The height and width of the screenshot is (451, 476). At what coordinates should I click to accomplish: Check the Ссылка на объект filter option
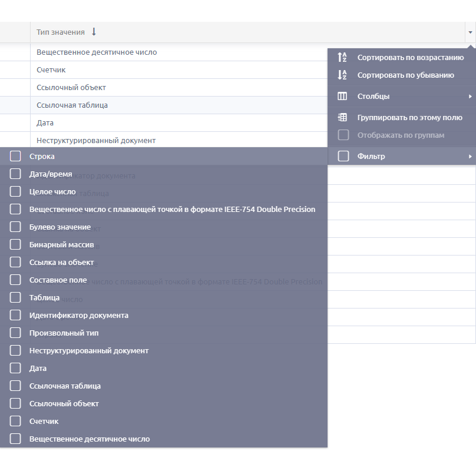(x=15, y=262)
